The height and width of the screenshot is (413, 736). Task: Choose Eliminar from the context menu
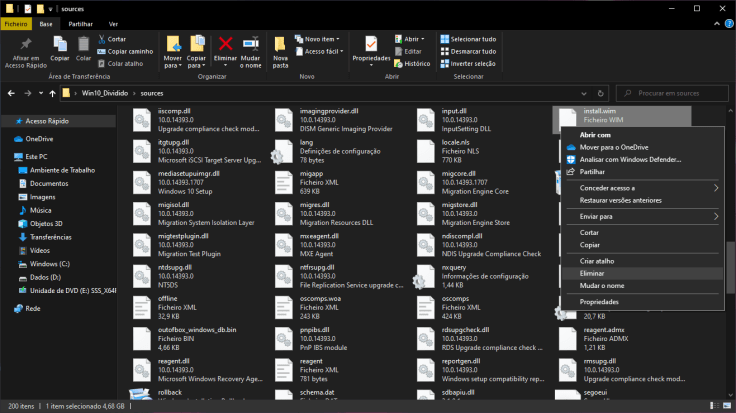(x=592, y=273)
